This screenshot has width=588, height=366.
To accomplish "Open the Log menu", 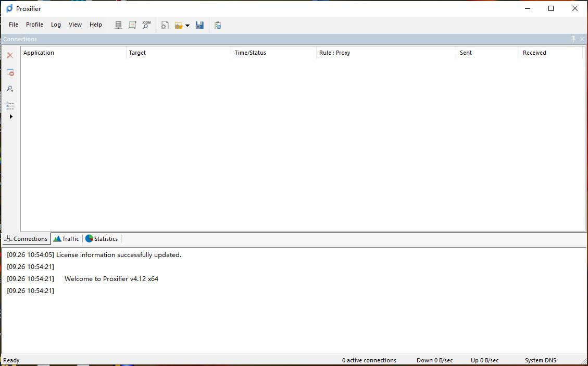I will click(x=56, y=25).
